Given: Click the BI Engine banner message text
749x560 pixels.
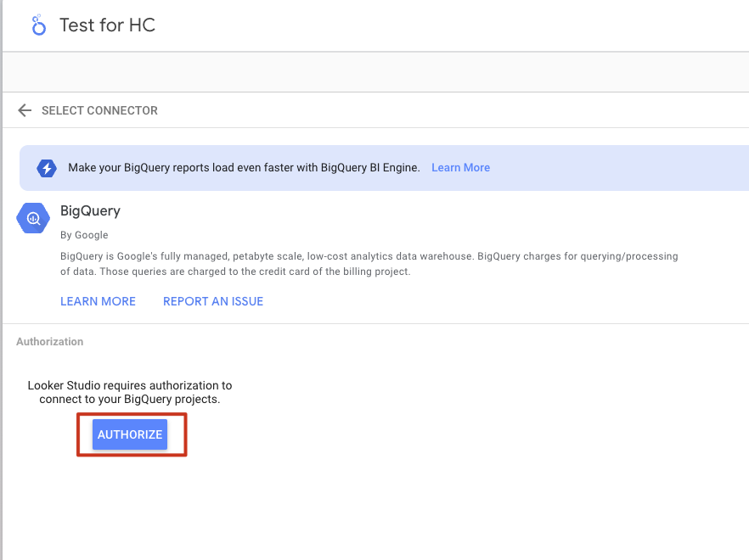Looking at the screenshot, I should [x=244, y=167].
